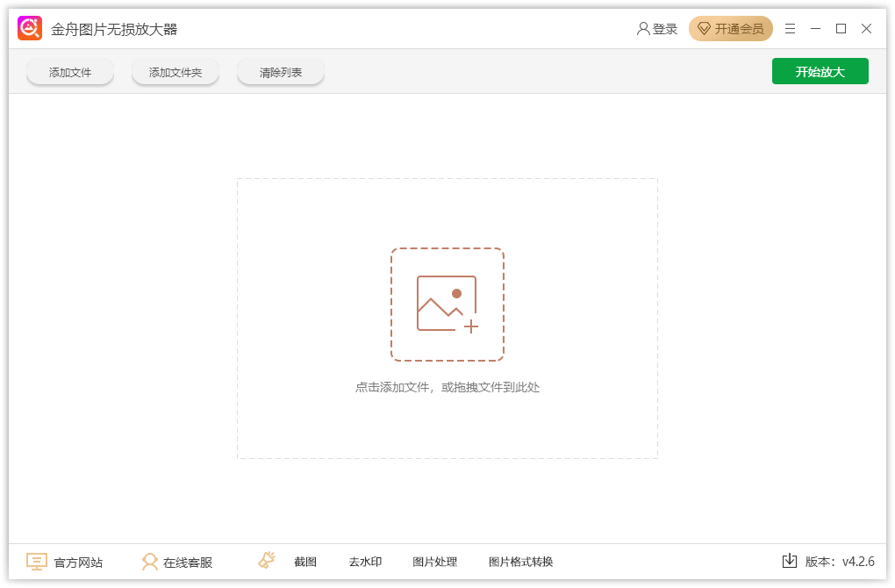The image size is (895, 588).
Task: Close the image enlarger window
Action: click(x=866, y=29)
